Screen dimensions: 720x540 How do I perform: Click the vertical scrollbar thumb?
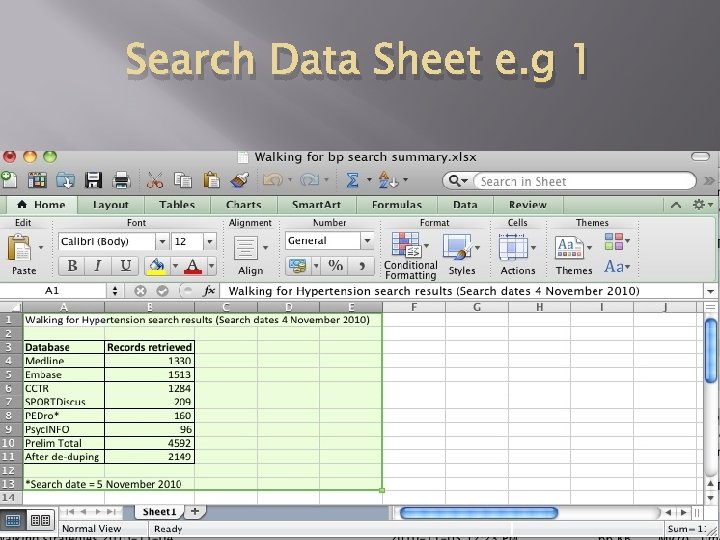[x=710, y=350]
